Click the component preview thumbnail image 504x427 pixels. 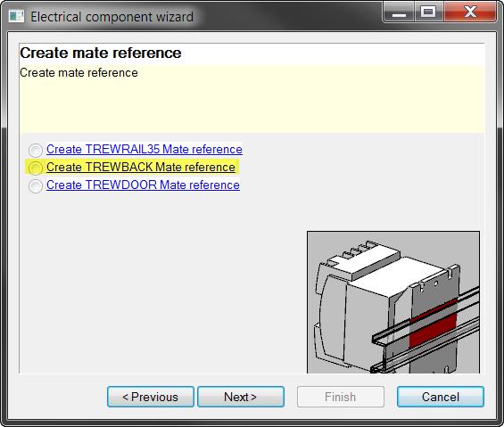click(x=393, y=302)
